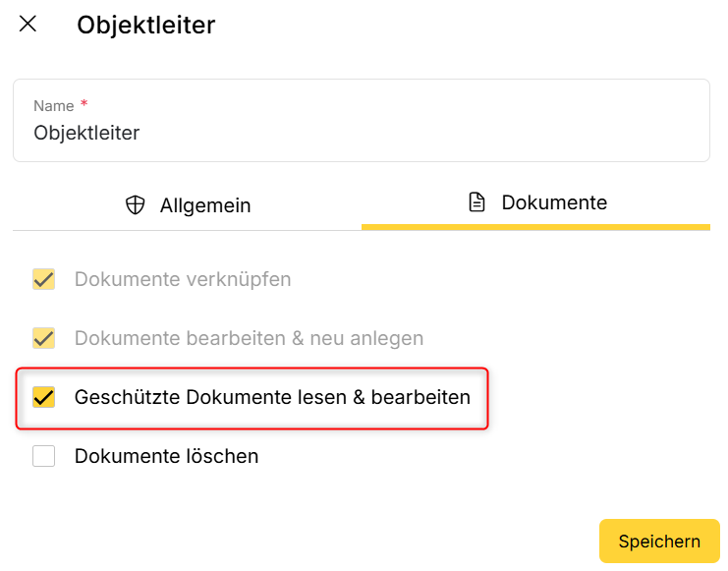The image size is (728, 571).
Task: Focus the Name input containing 'Objektleiter'
Action: click(361, 133)
